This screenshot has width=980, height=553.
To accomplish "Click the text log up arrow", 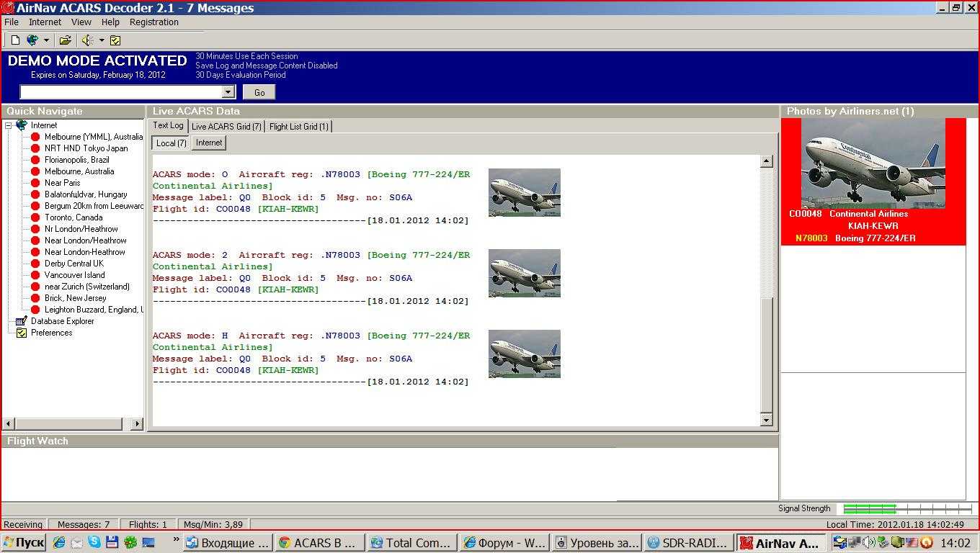I will pos(767,161).
